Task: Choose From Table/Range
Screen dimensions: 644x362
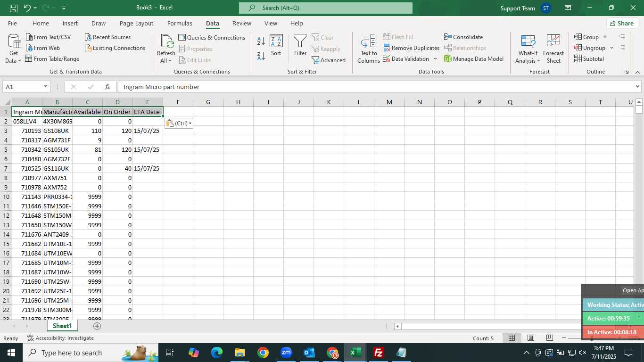Action: [52, 58]
